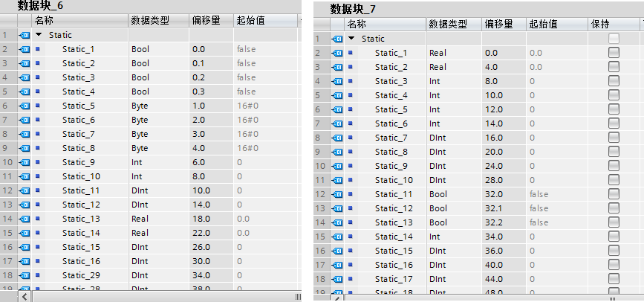The height and width of the screenshot is (305, 644).
Task: Collapse the Static group in 数据块_6
Action: pyautogui.click(x=39, y=35)
